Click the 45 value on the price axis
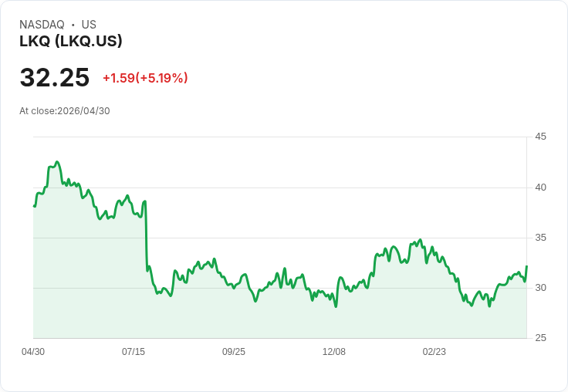Screen dimensions: 568x392 coord(541,137)
